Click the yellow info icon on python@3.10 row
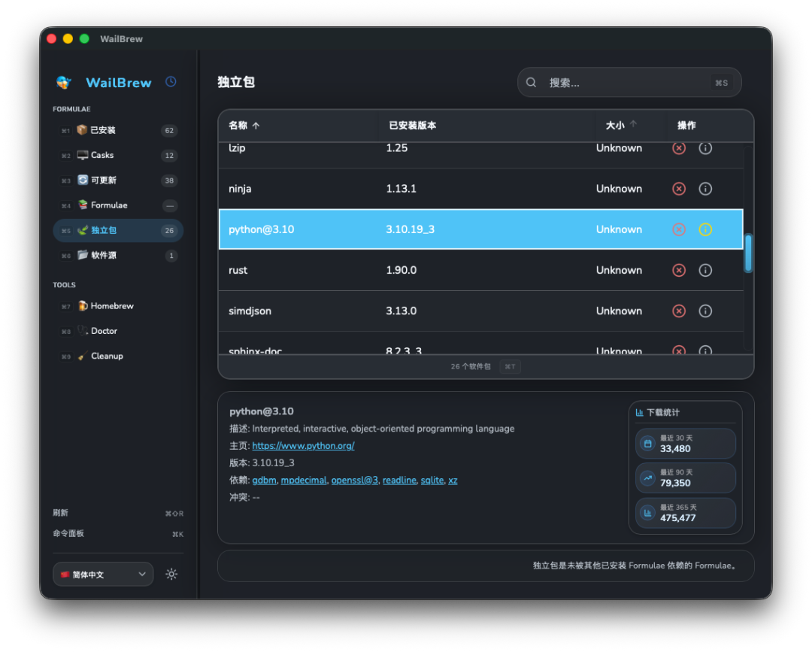The height and width of the screenshot is (652, 812). [705, 229]
